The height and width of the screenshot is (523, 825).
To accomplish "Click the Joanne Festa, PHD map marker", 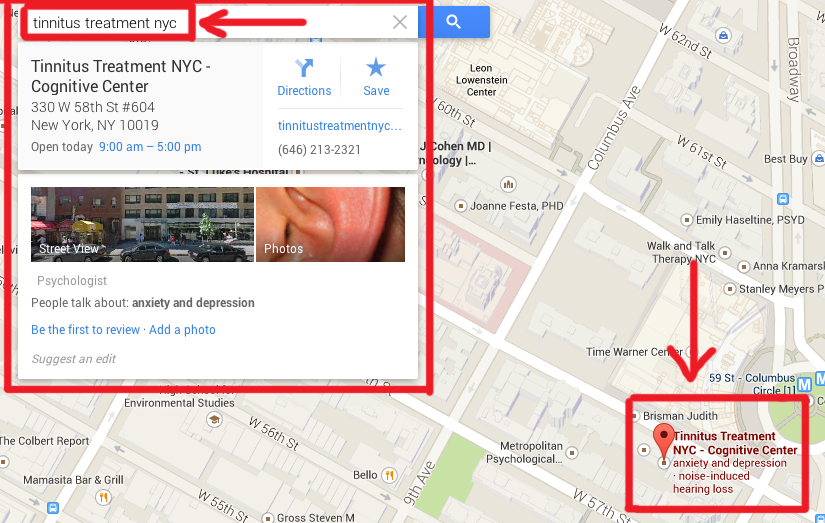I will click(x=461, y=206).
